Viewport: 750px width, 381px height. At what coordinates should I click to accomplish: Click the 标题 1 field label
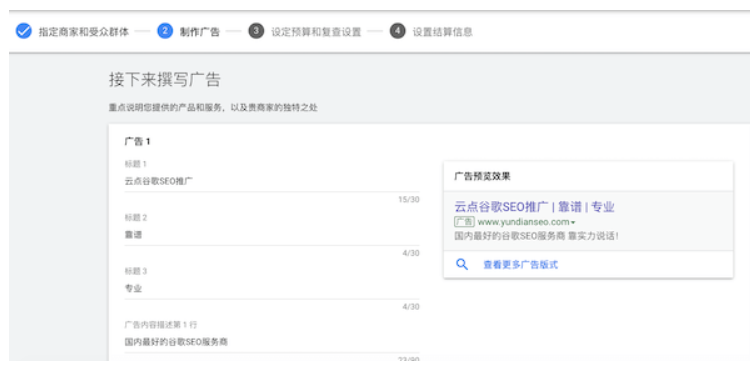[x=135, y=164]
